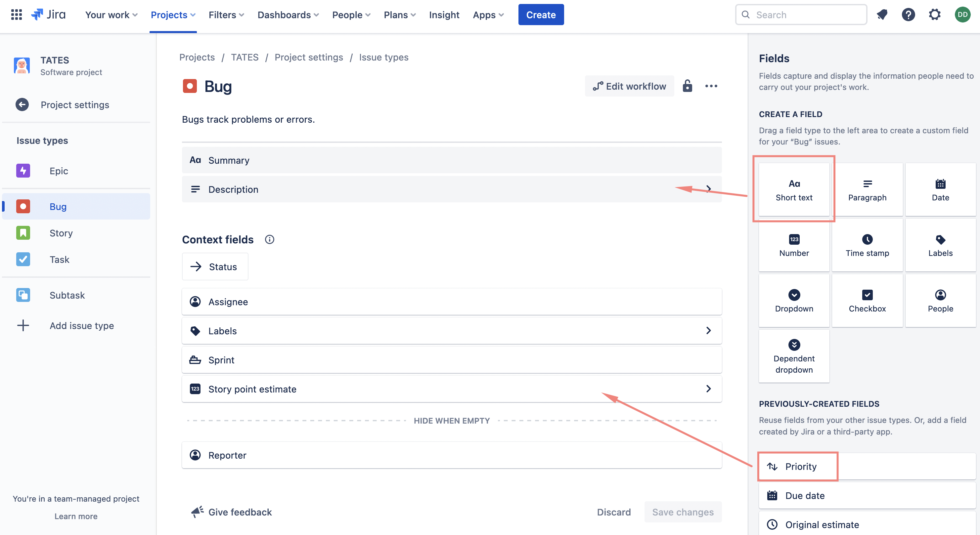
Task: Click the DD user avatar
Action: 962,15
